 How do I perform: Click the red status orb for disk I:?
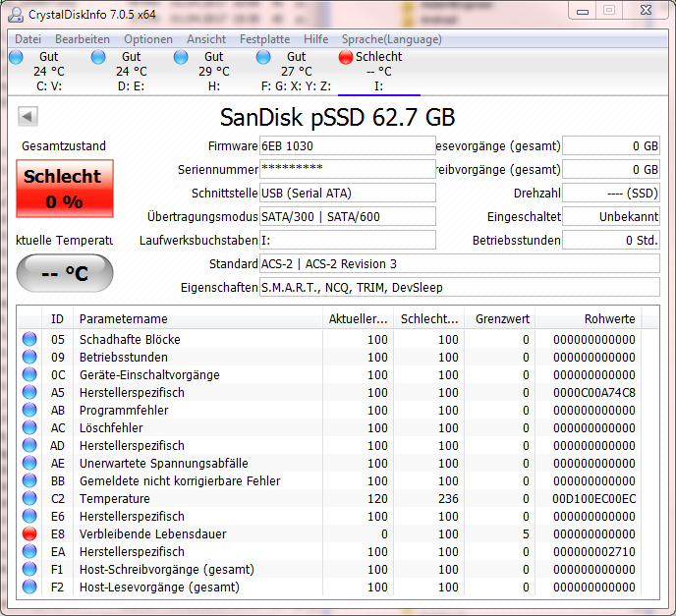click(x=346, y=57)
